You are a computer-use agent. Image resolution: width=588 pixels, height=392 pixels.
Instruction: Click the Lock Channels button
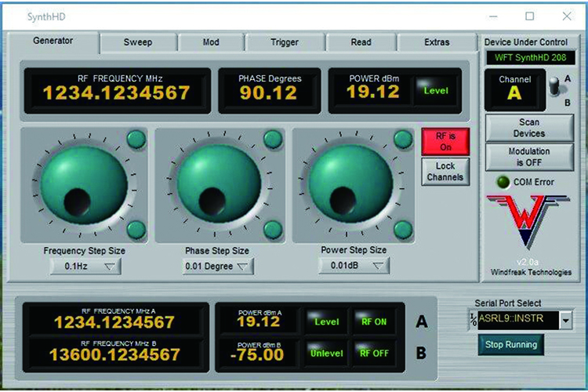pos(445,172)
